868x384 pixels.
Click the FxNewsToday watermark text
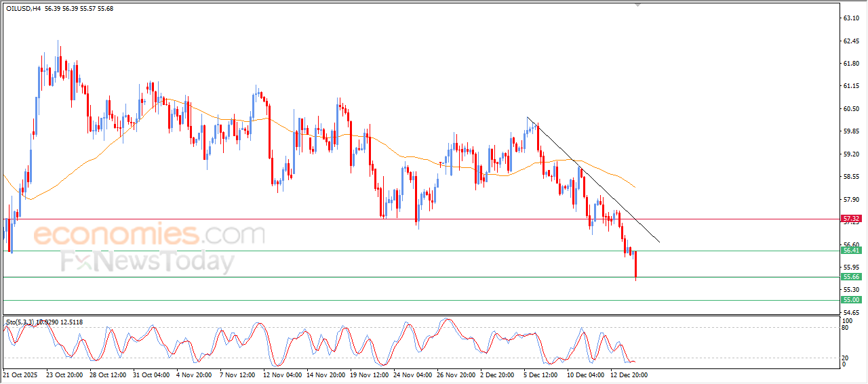[x=147, y=261]
